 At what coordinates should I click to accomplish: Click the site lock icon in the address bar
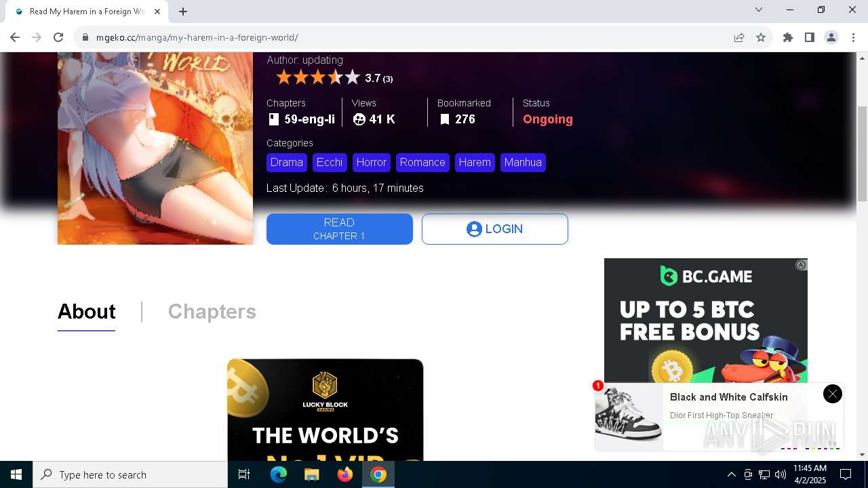click(85, 38)
